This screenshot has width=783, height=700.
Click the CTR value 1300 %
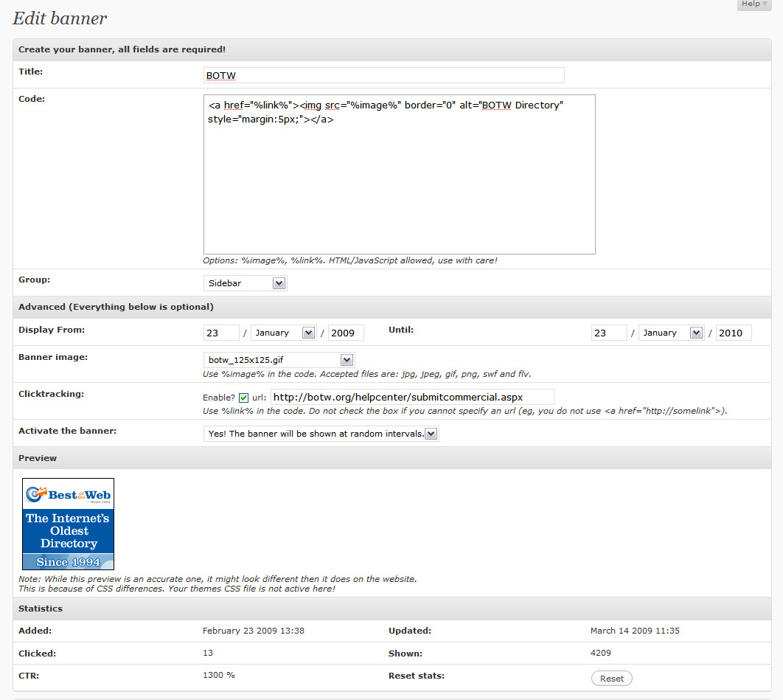(x=219, y=675)
